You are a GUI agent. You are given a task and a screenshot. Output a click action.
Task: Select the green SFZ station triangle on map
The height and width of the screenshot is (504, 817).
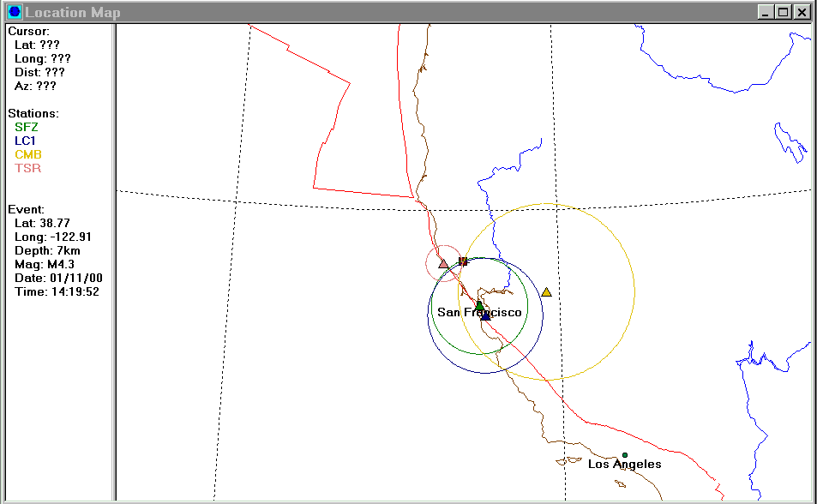pyautogui.click(x=479, y=305)
